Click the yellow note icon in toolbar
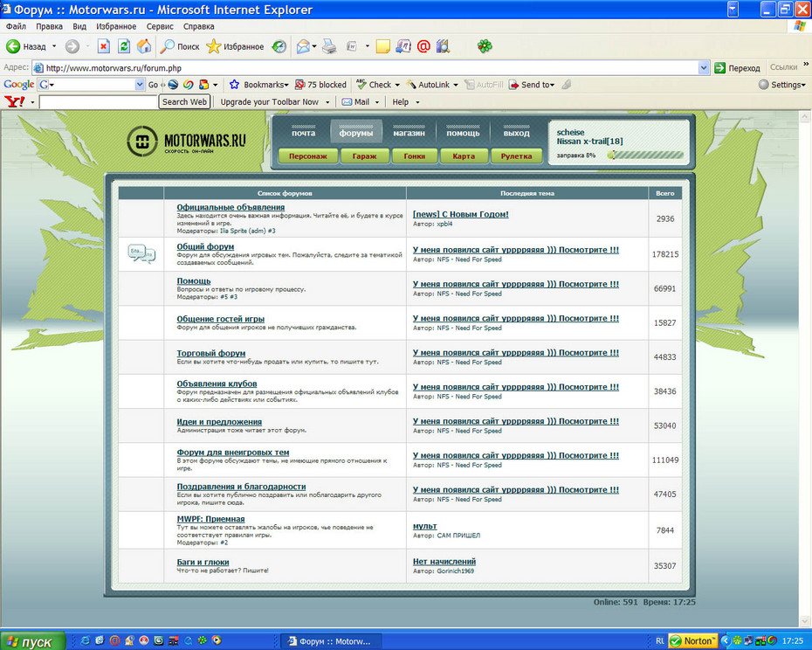The image size is (812, 650). (382, 46)
